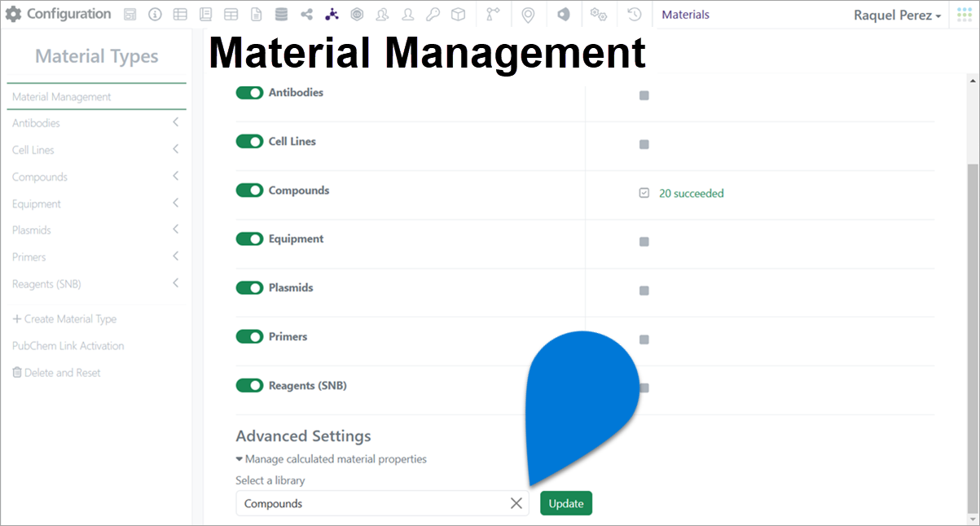
Task: Disable the Plasmids toggle
Action: tap(249, 288)
